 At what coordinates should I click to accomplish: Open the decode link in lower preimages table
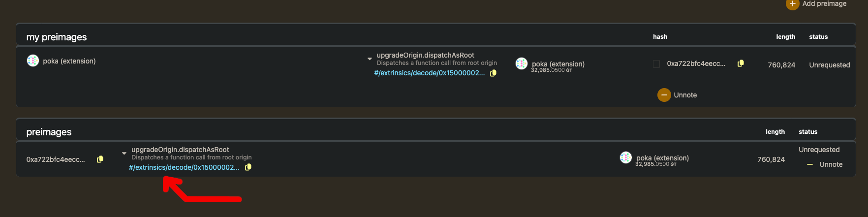pyautogui.click(x=184, y=167)
